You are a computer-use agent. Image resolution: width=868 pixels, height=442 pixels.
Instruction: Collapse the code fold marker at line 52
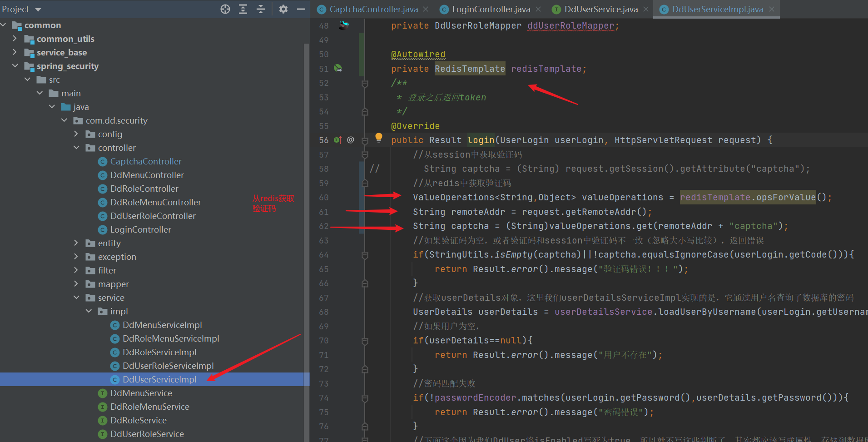pos(365,83)
